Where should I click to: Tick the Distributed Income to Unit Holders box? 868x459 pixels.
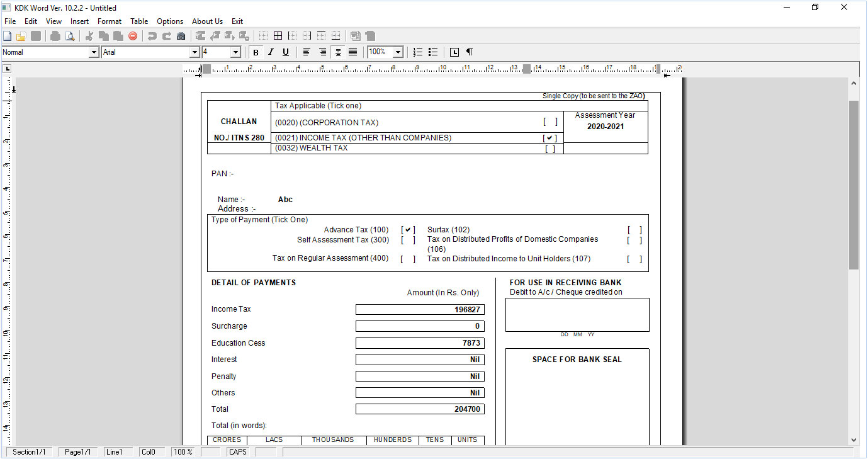(x=634, y=259)
